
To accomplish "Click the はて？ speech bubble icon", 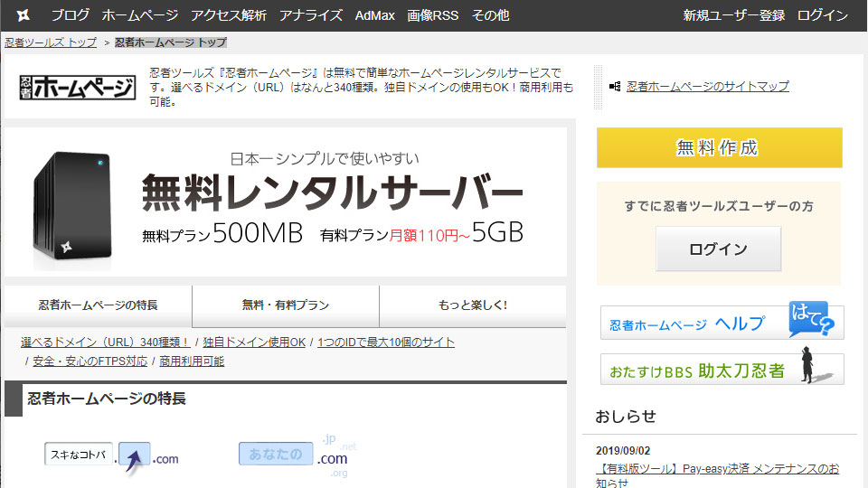I will tap(811, 319).
